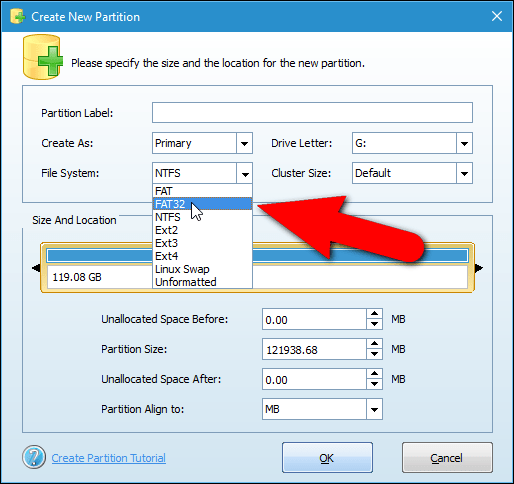Click the Partition Size value field
514x484 pixels.
(x=314, y=349)
